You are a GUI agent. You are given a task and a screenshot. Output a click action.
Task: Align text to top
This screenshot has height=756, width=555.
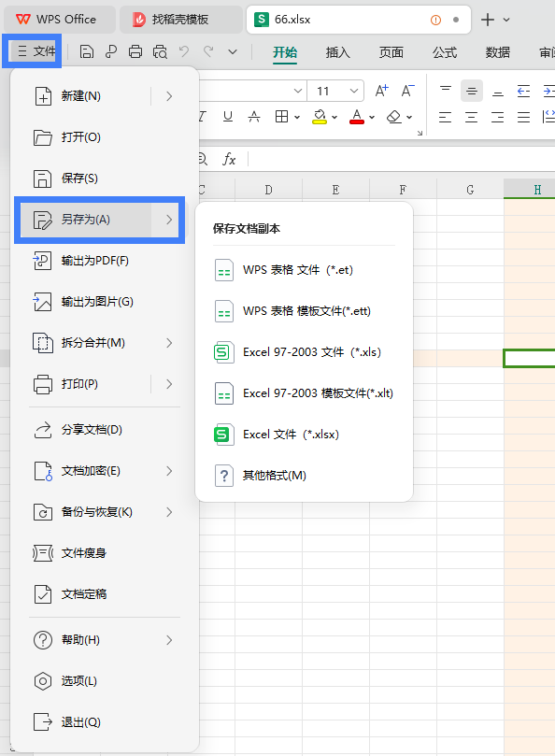point(446,90)
